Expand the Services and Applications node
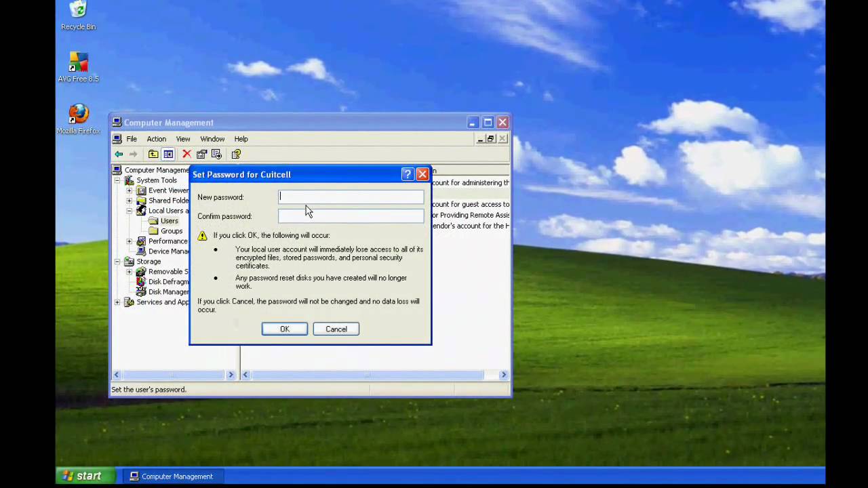The width and height of the screenshot is (868, 488). [x=117, y=302]
